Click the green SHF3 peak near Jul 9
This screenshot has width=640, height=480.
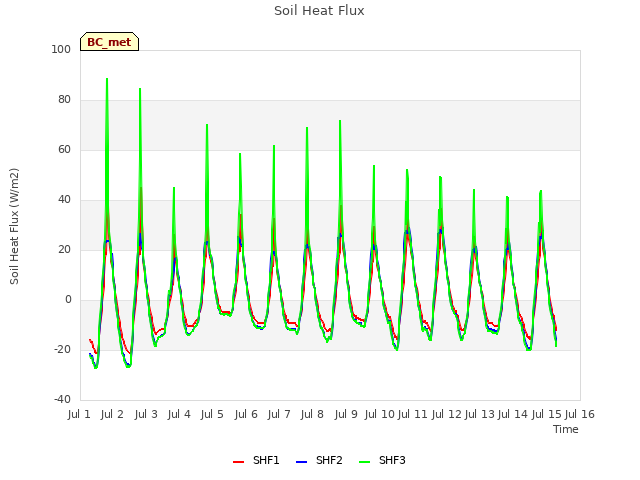[340, 121]
